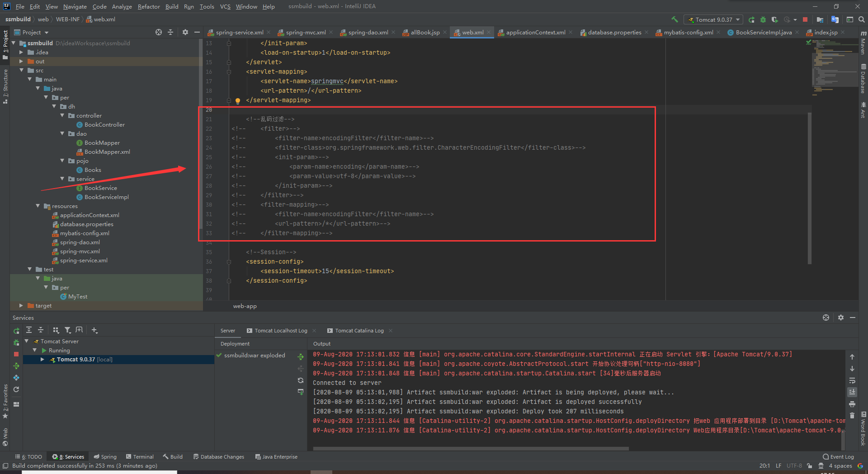The image size is (868, 474).
Task: Expand the Tomcat 9.0.37 [local] node
Action: (42, 359)
